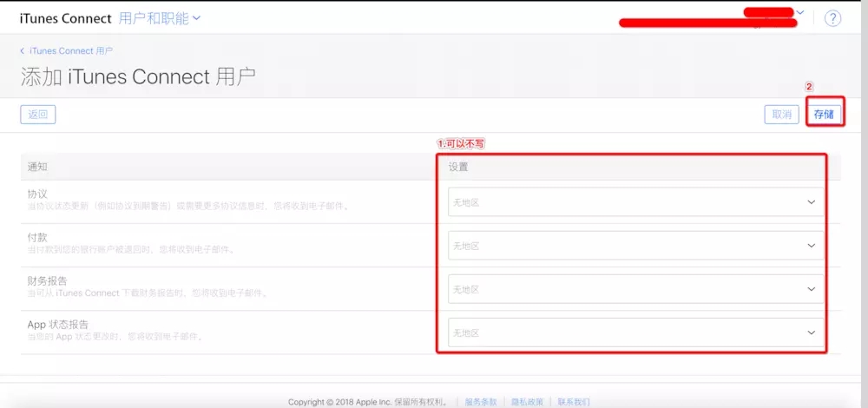
Task: Click the 返回 button
Action: (x=38, y=115)
